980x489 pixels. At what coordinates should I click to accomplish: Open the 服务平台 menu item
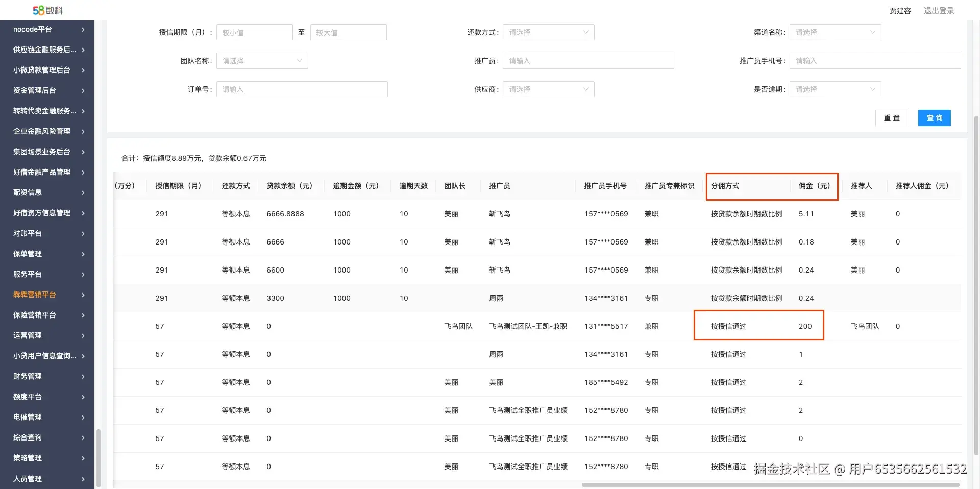coord(47,275)
